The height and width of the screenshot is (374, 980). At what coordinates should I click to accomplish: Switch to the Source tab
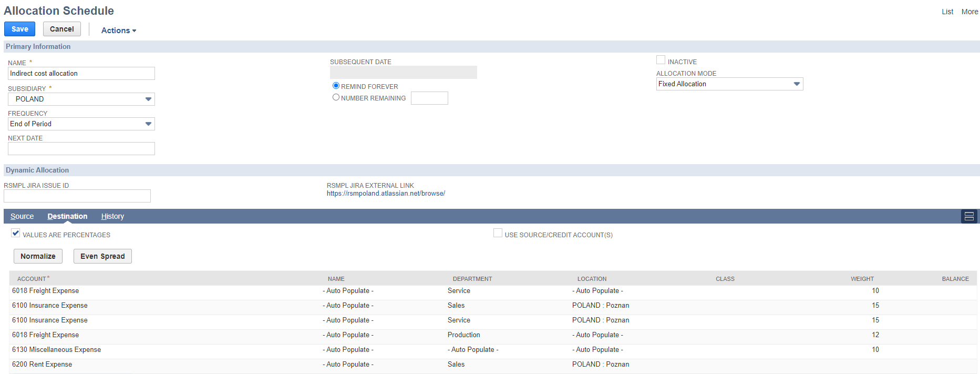(x=22, y=216)
